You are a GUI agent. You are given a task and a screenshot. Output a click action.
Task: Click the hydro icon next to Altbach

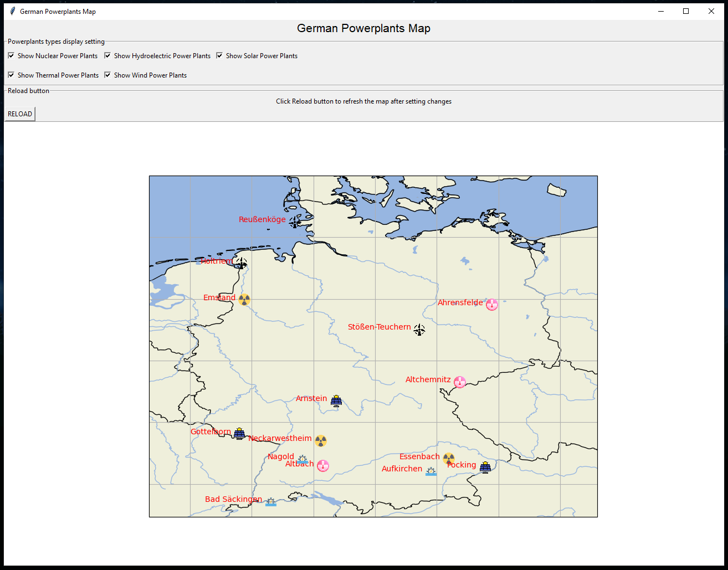tap(323, 465)
